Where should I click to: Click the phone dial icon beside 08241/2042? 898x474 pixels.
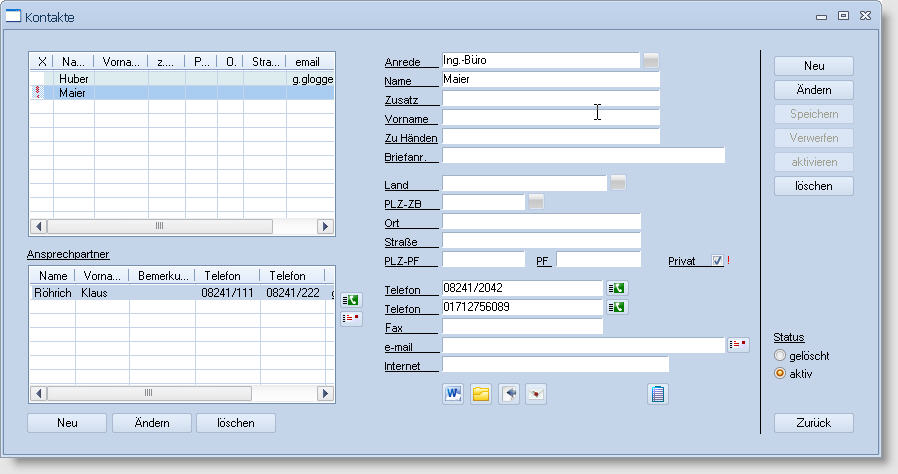pos(617,289)
